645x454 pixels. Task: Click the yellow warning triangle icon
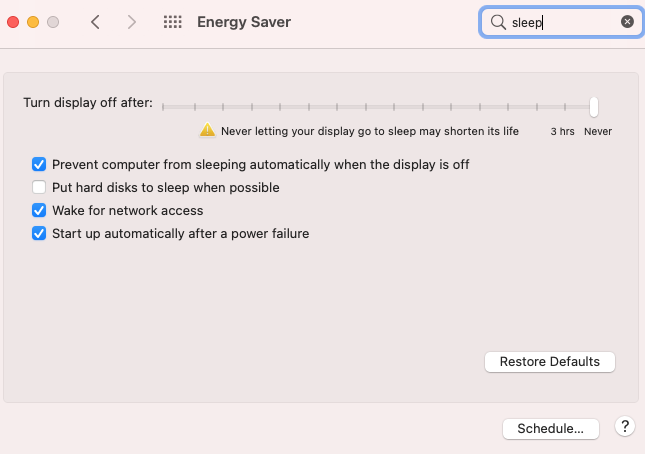[207, 130]
